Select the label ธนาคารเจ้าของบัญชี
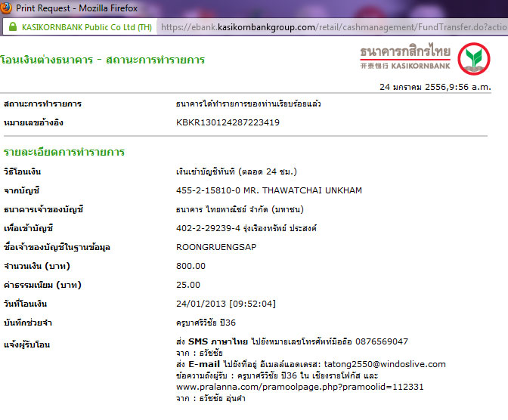508x420 pixels. click(43, 209)
